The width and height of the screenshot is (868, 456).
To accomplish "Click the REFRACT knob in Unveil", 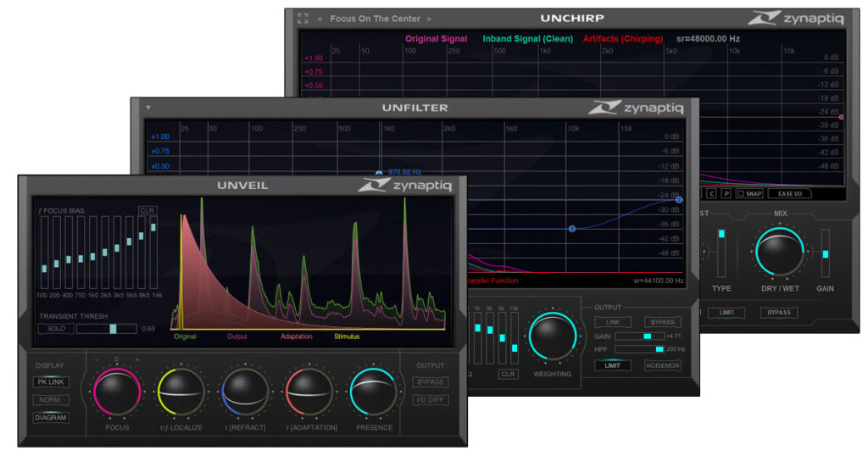I will click(245, 392).
